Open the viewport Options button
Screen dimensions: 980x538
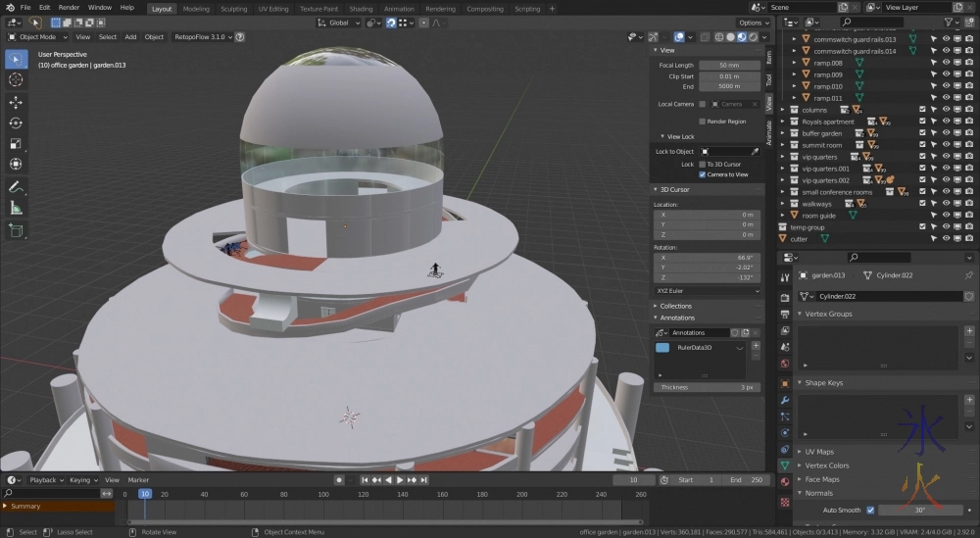(x=753, y=23)
